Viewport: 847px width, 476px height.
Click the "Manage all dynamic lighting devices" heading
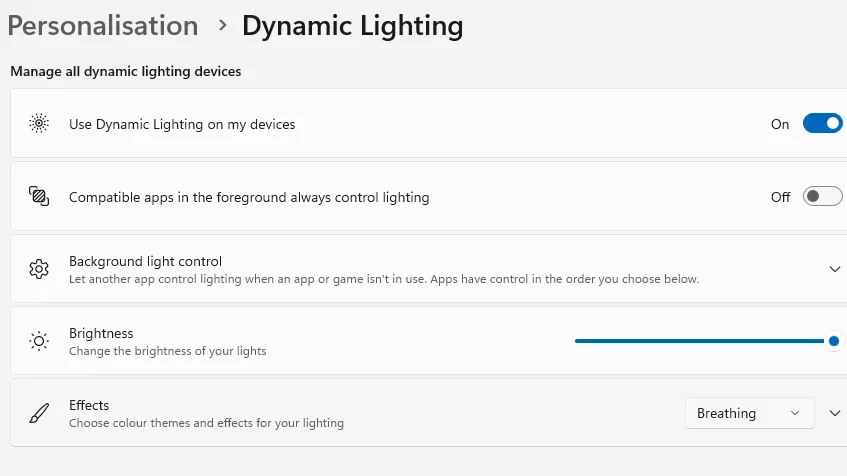pos(126,72)
